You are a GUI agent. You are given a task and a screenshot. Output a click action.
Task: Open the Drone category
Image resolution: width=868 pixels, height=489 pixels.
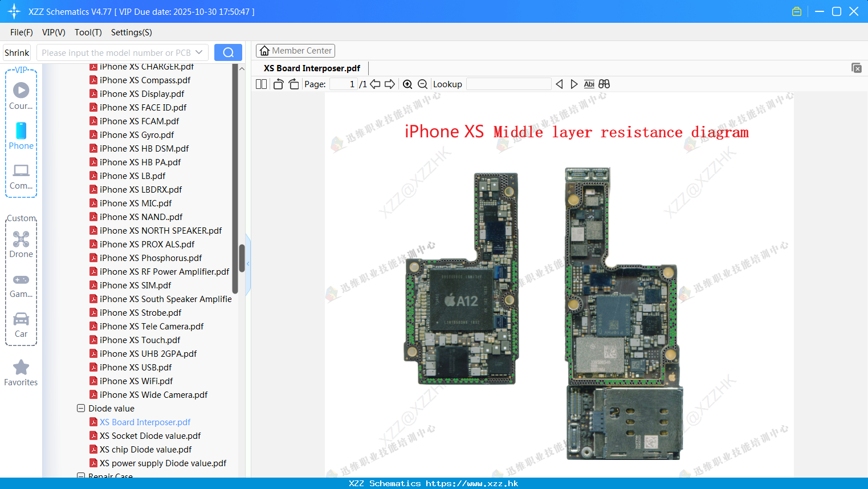click(x=21, y=244)
